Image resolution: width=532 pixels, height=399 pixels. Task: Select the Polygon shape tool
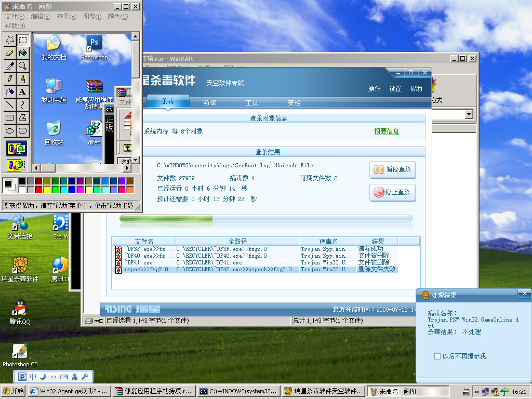pos(23,117)
